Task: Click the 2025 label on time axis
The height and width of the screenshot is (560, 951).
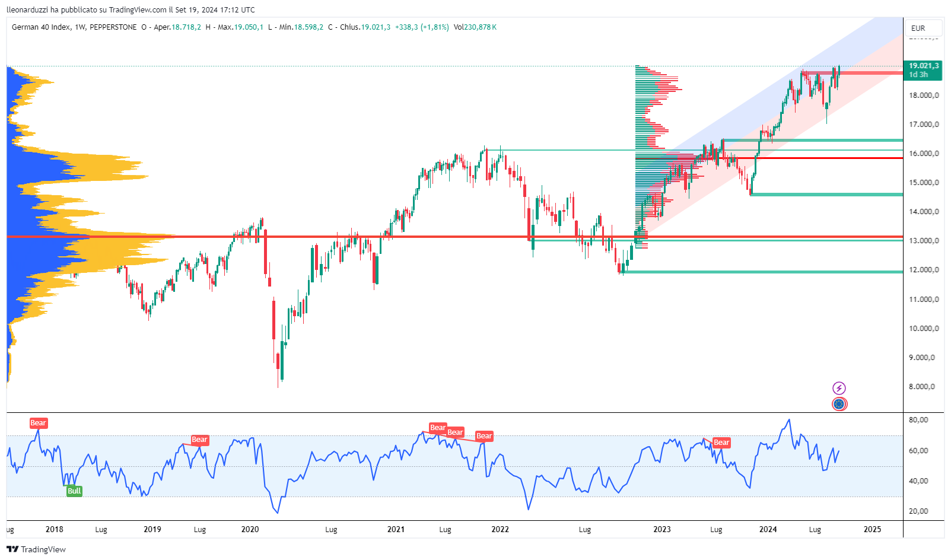Action: coord(873,530)
